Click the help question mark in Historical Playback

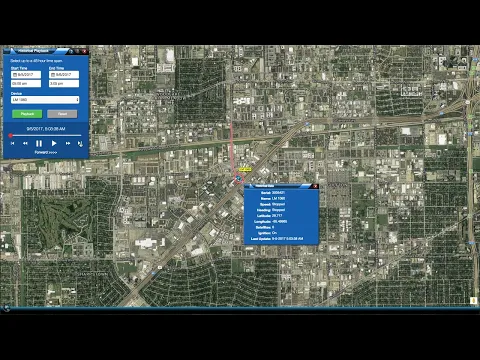point(71,51)
